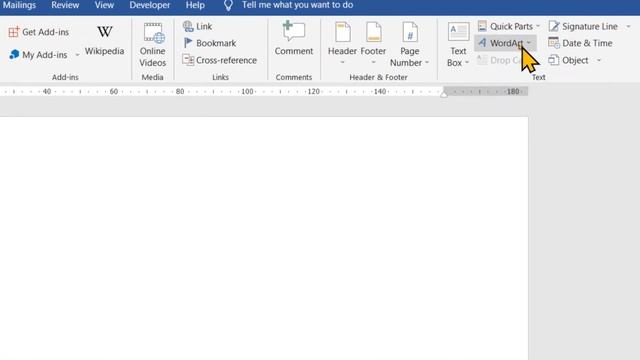Switch to the View tab
Viewport: 640px width, 360px height.
(104, 5)
